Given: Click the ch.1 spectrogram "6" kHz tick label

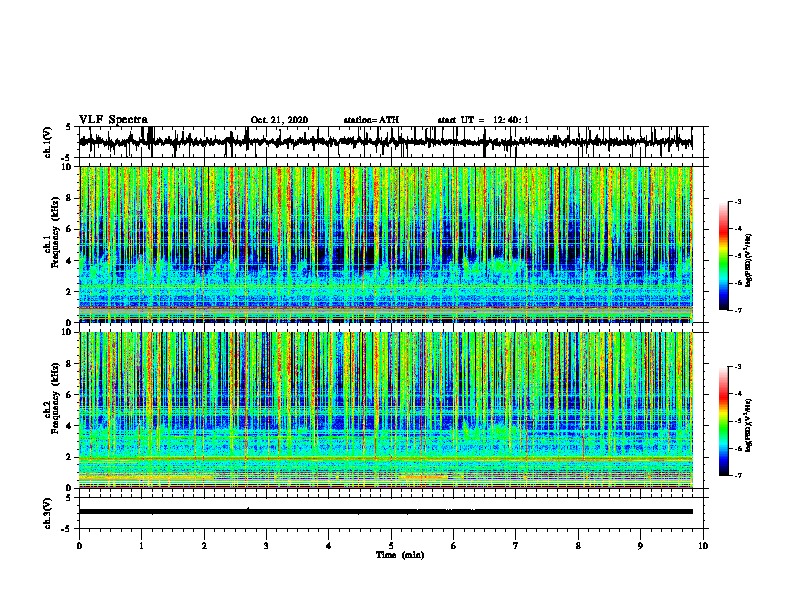Looking at the screenshot, I should tap(70, 229).
